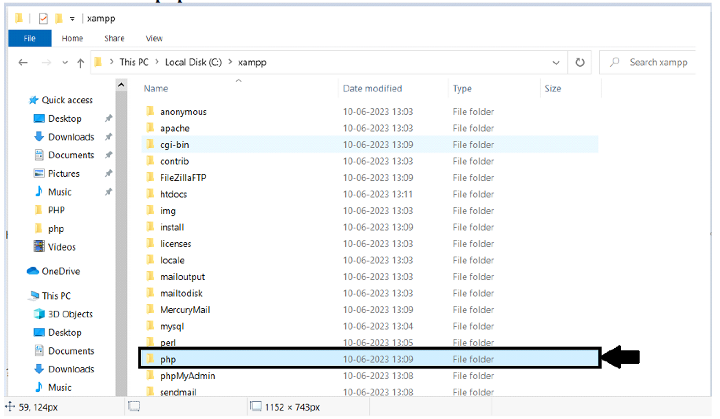Image resolution: width=720 pixels, height=419 pixels.
Task: Select the highlighted php folder icon
Action: coord(150,359)
